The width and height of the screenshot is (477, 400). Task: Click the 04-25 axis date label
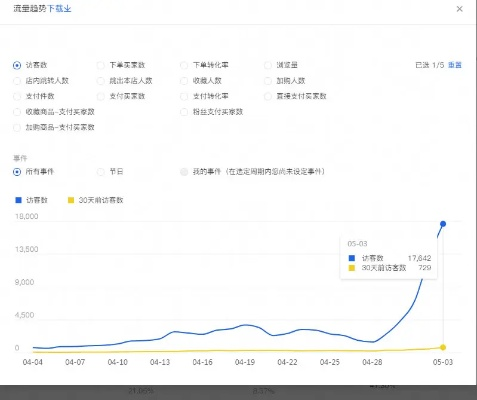click(330, 362)
